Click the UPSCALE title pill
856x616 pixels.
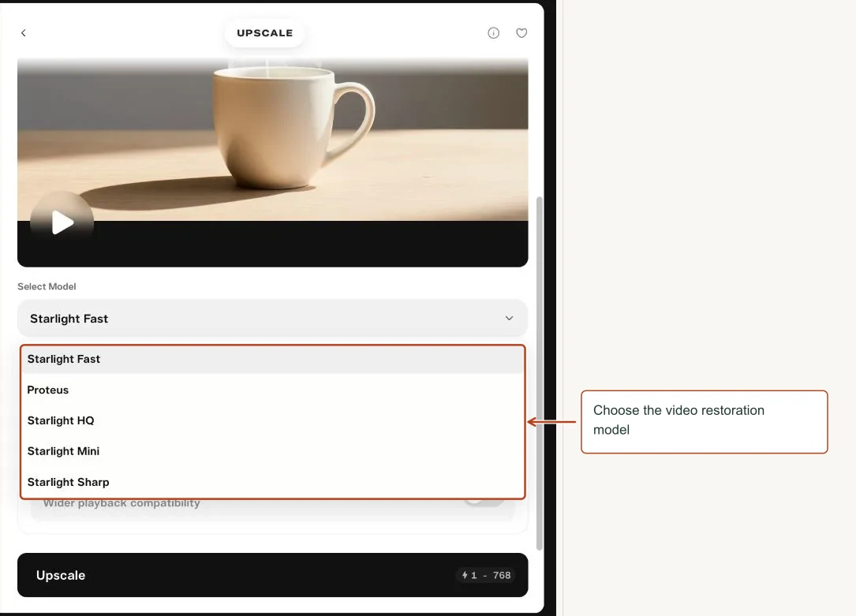click(265, 33)
